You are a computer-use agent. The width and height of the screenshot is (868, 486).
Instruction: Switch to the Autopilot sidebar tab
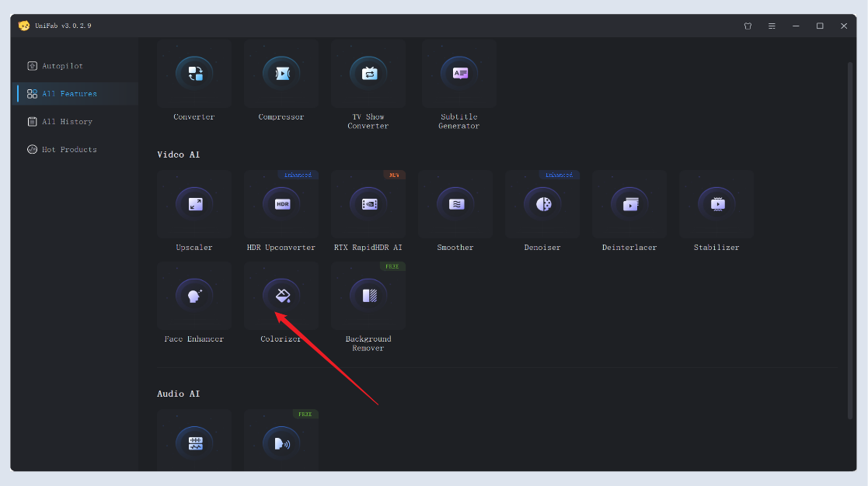(62, 66)
